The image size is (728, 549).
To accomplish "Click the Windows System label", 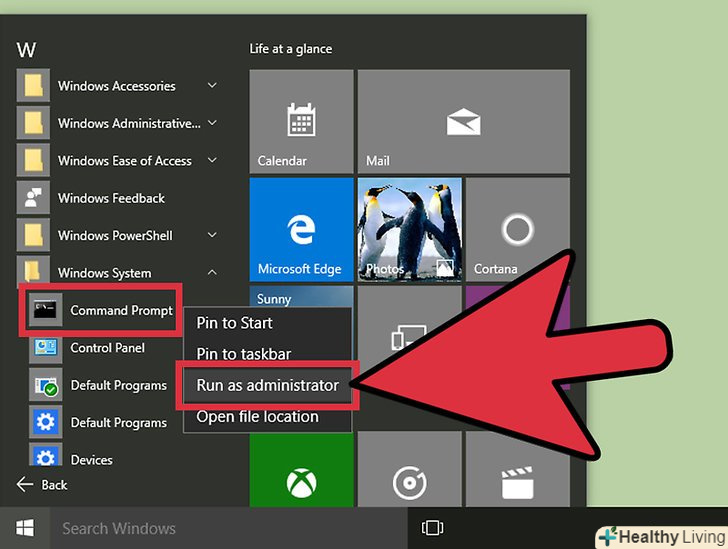I will click(x=104, y=273).
